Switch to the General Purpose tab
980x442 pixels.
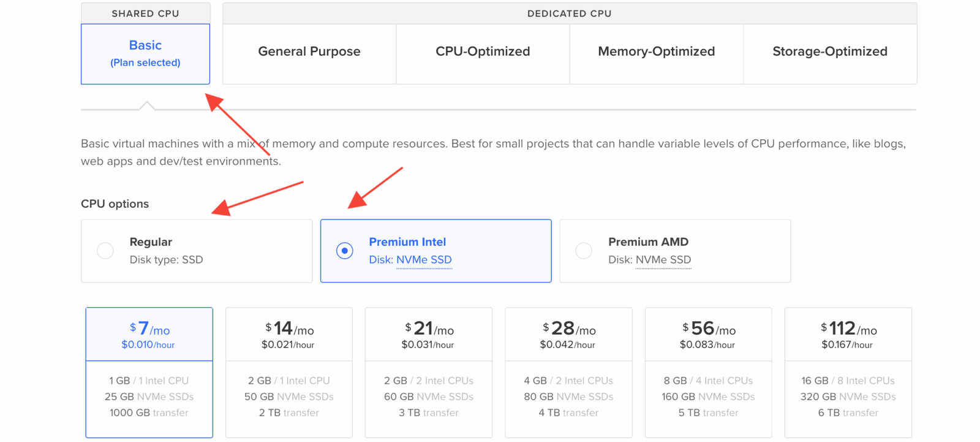(x=309, y=52)
